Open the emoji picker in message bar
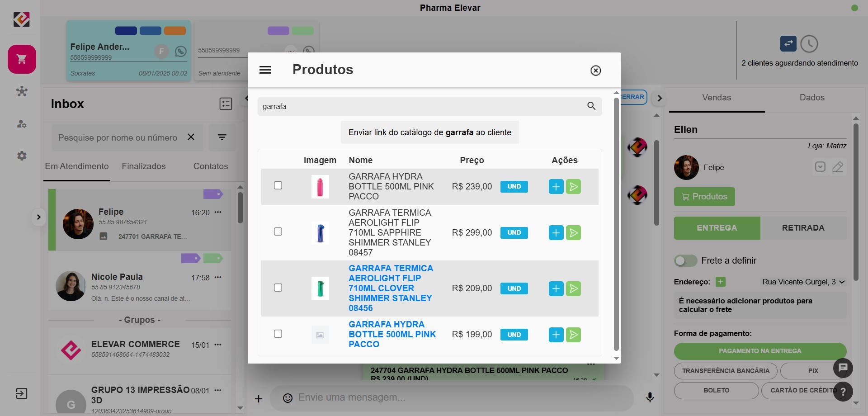Image resolution: width=868 pixels, height=416 pixels. click(288, 398)
